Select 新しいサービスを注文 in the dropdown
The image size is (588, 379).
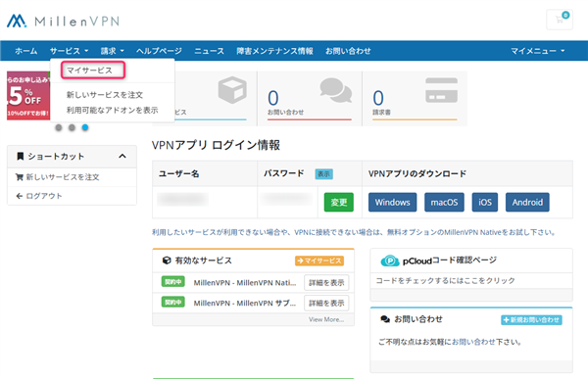tap(105, 95)
